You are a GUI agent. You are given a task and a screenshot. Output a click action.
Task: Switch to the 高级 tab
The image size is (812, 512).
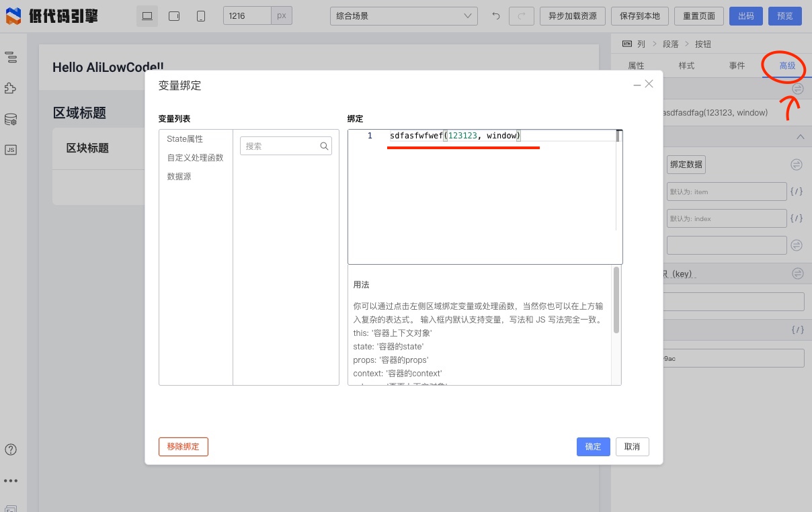click(787, 65)
